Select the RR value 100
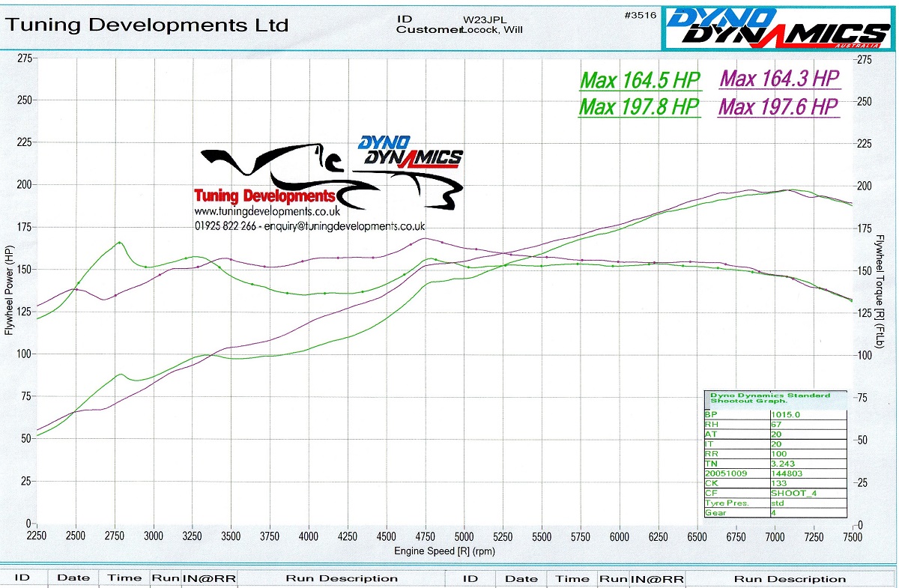The image size is (899, 588). pyautogui.click(x=778, y=454)
